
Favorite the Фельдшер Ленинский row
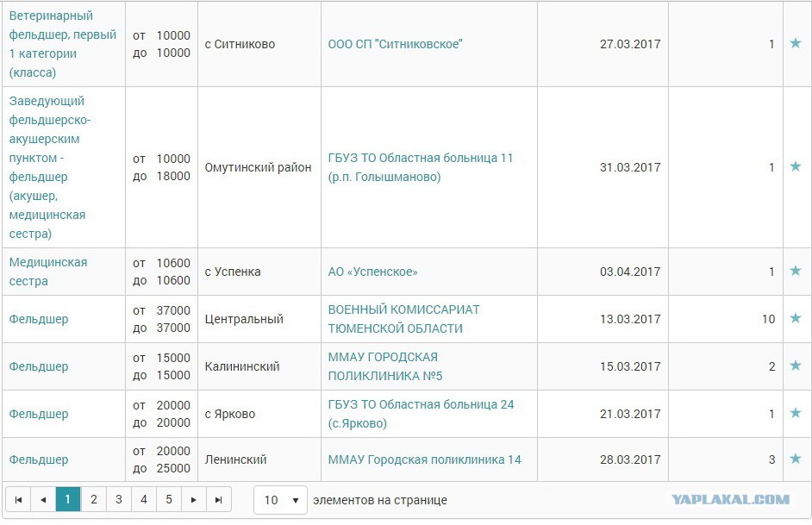(x=796, y=459)
